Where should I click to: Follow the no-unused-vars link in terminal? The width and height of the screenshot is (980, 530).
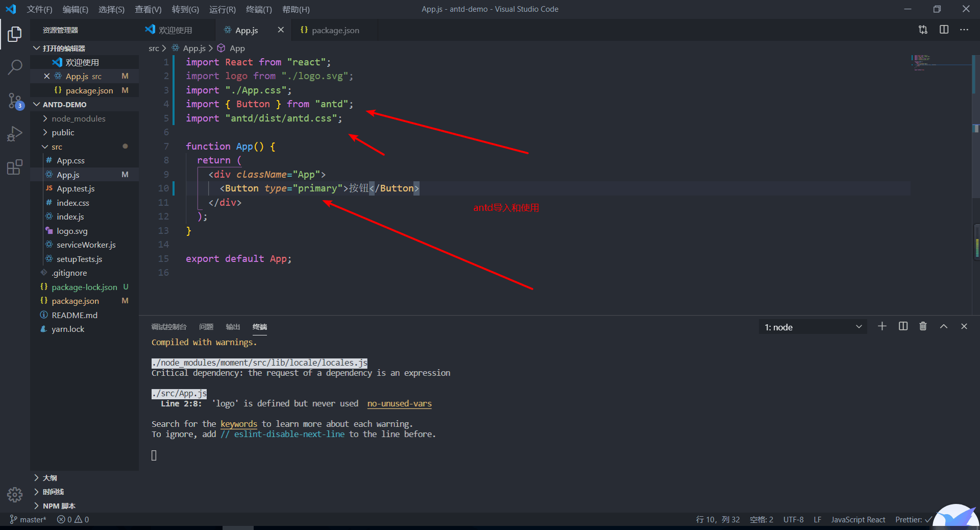399,403
